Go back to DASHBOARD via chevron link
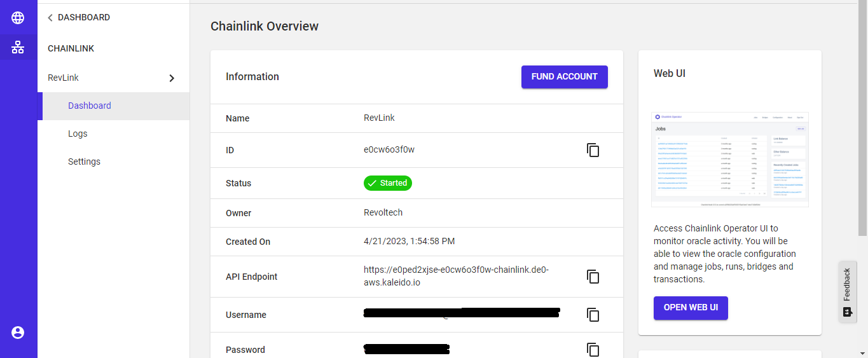This screenshot has width=868, height=358. [x=78, y=18]
